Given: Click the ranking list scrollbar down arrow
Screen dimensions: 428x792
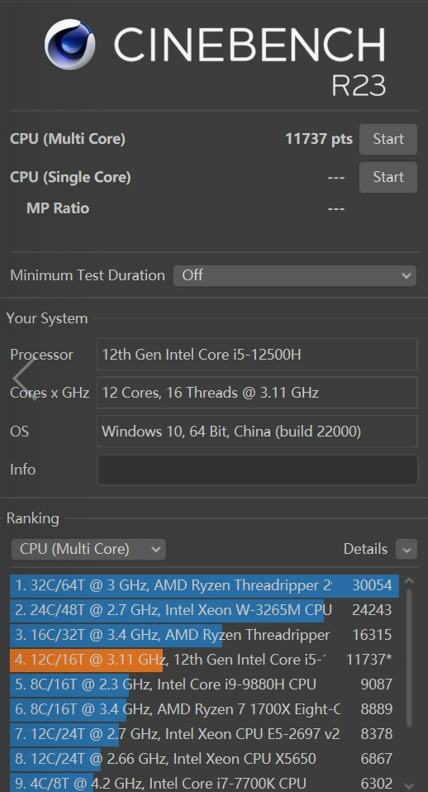Looking at the screenshot, I should pos(409,785).
